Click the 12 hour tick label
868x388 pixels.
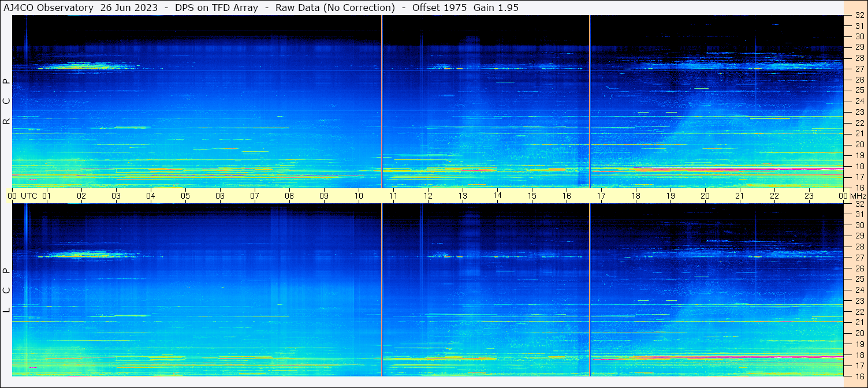(428, 196)
